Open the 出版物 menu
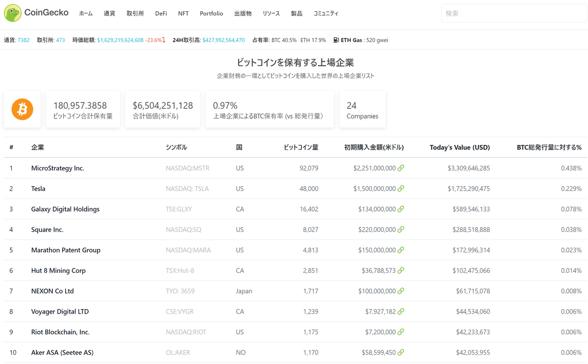The height and width of the screenshot is (364, 588). (x=243, y=14)
